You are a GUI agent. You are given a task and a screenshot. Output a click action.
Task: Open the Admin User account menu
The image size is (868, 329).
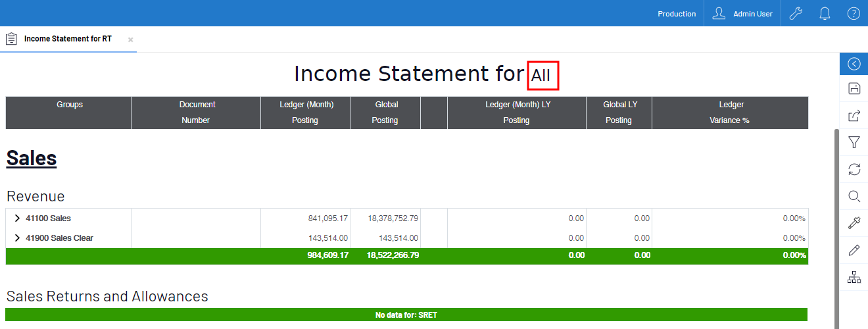tap(742, 13)
